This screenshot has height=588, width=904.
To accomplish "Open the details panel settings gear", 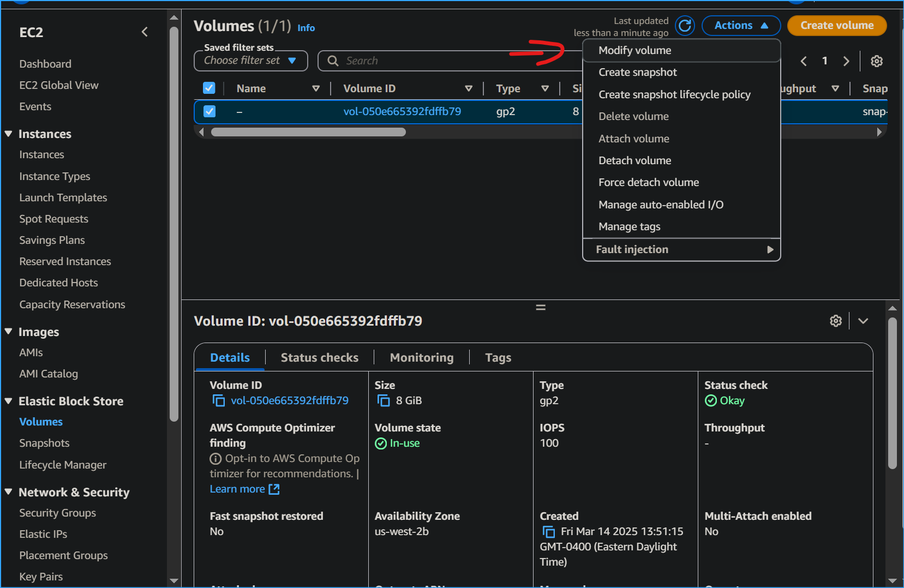I will point(836,321).
